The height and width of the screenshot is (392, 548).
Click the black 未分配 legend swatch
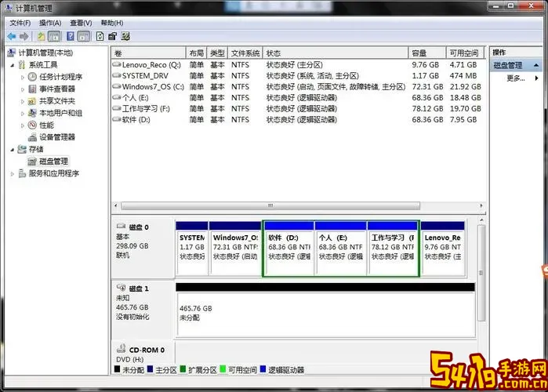[x=117, y=369]
